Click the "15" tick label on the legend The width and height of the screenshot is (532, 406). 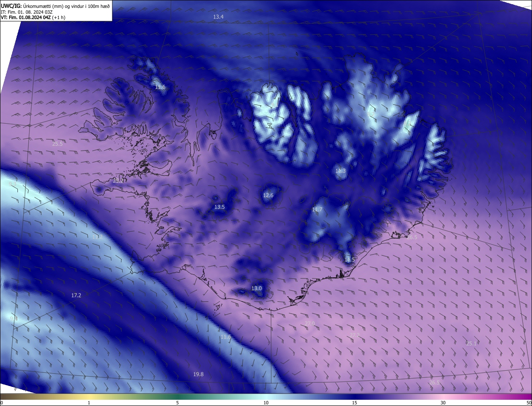point(355,403)
